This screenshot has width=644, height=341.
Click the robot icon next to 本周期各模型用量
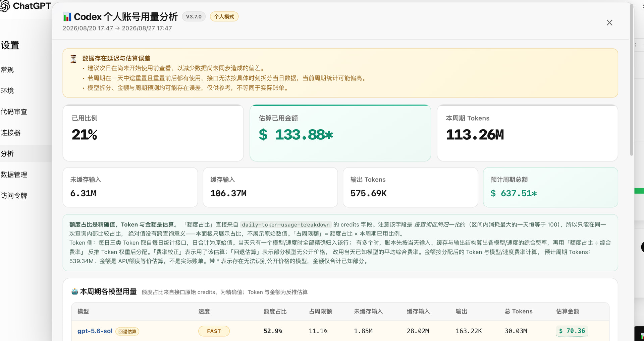(x=74, y=291)
